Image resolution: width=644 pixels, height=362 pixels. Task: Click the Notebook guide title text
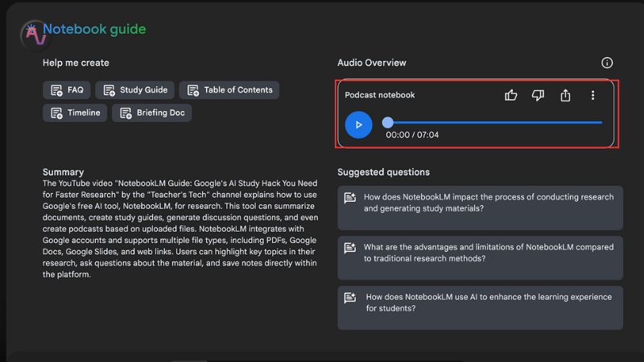click(x=94, y=29)
